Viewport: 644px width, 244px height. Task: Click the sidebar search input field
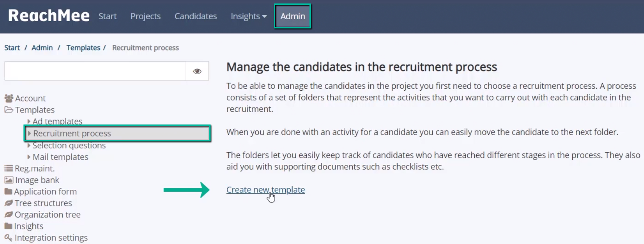point(95,71)
